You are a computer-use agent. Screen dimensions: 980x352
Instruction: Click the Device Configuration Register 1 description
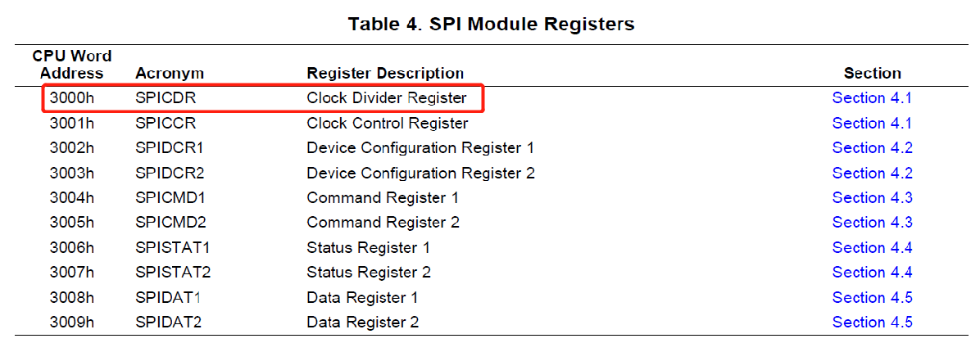[420, 148]
